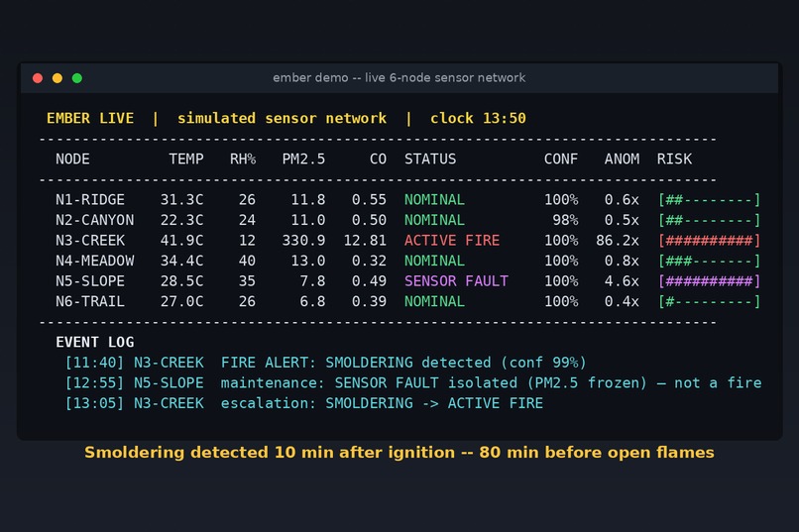Click the 'SENSOR FAULT' status for N5-SLOPE
799x532 pixels.
(x=457, y=281)
